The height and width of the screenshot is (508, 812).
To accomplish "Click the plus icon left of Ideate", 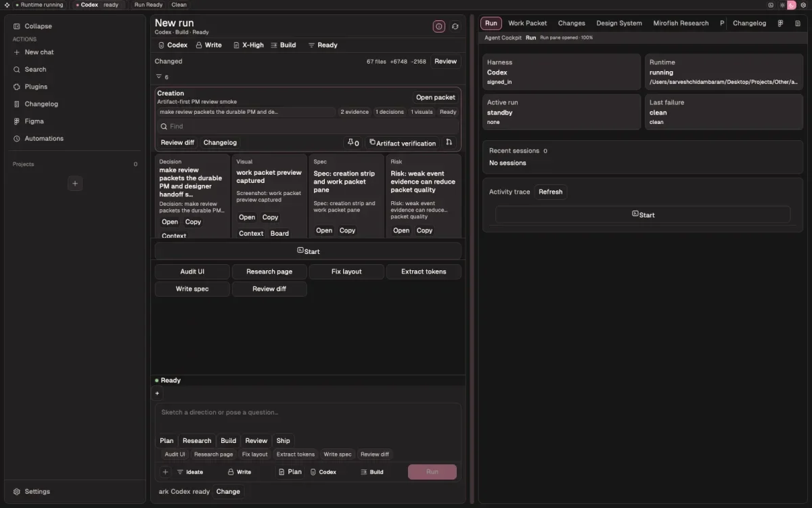I will (x=165, y=472).
